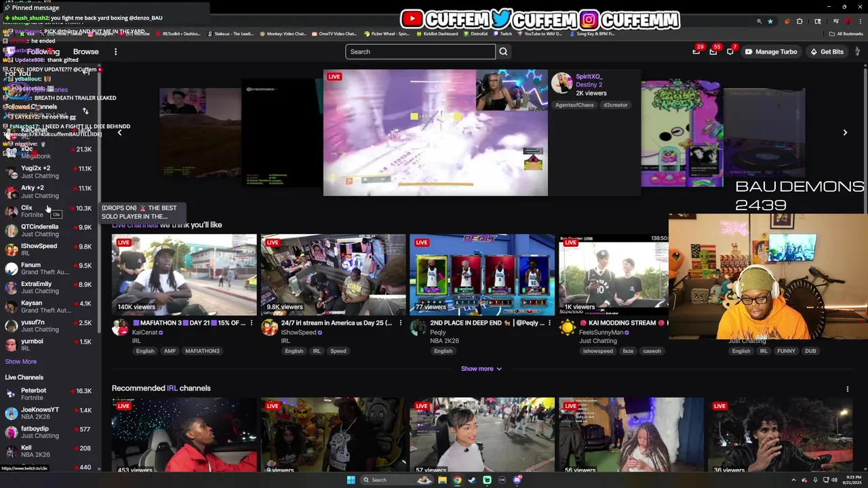The width and height of the screenshot is (868, 488).
Task: Open whispers icon with 7 badge
Action: (730, 52)
